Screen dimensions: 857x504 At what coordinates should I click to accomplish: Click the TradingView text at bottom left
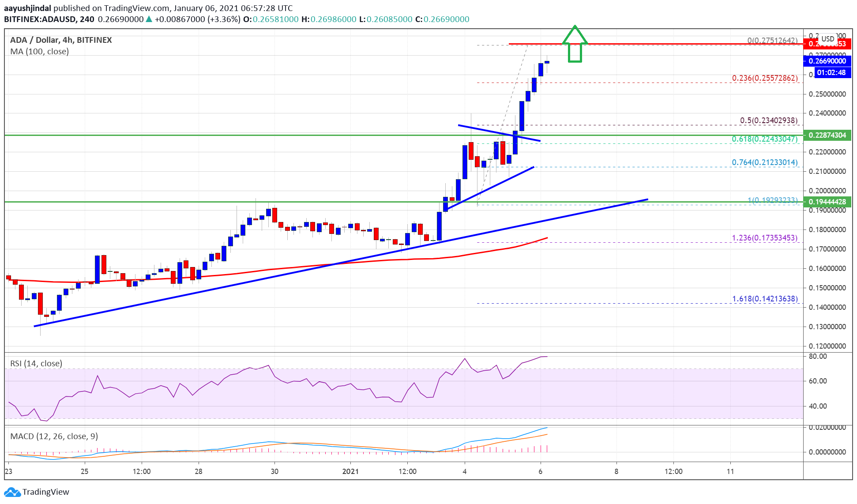46,492
